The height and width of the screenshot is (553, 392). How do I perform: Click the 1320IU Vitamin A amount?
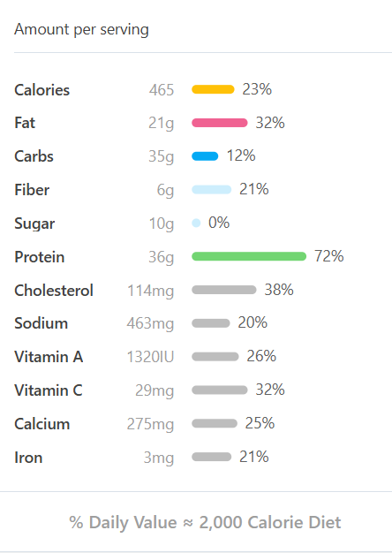150,357
